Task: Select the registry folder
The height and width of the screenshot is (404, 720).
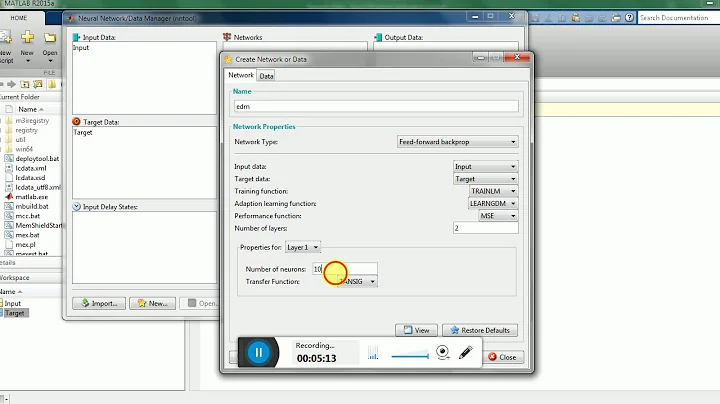Action: pos(26,130)
